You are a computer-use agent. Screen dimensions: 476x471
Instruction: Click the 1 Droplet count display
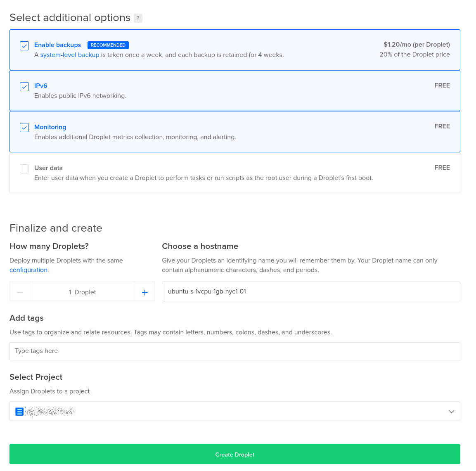(x=82, y=292)
